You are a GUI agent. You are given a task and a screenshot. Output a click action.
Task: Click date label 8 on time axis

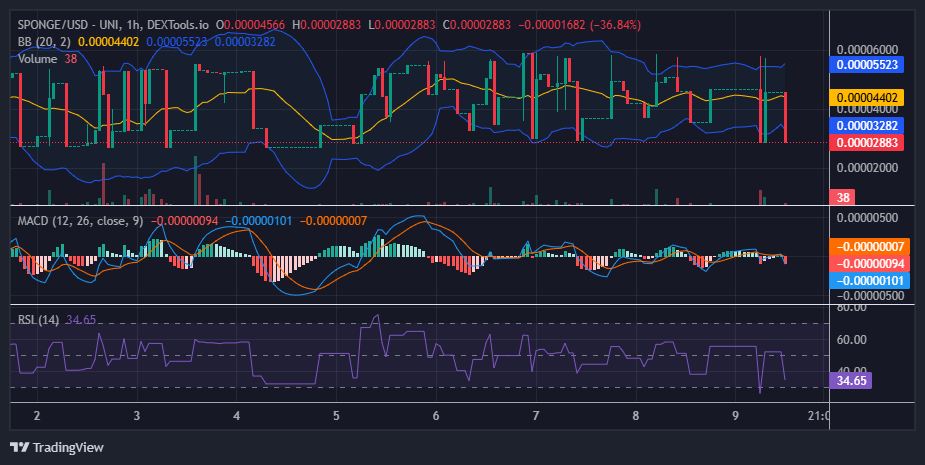[635, 415]
